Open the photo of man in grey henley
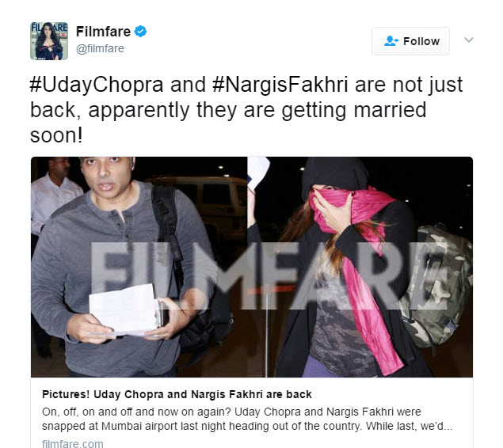Screen dimensions: 503x448 click(139, 267)
